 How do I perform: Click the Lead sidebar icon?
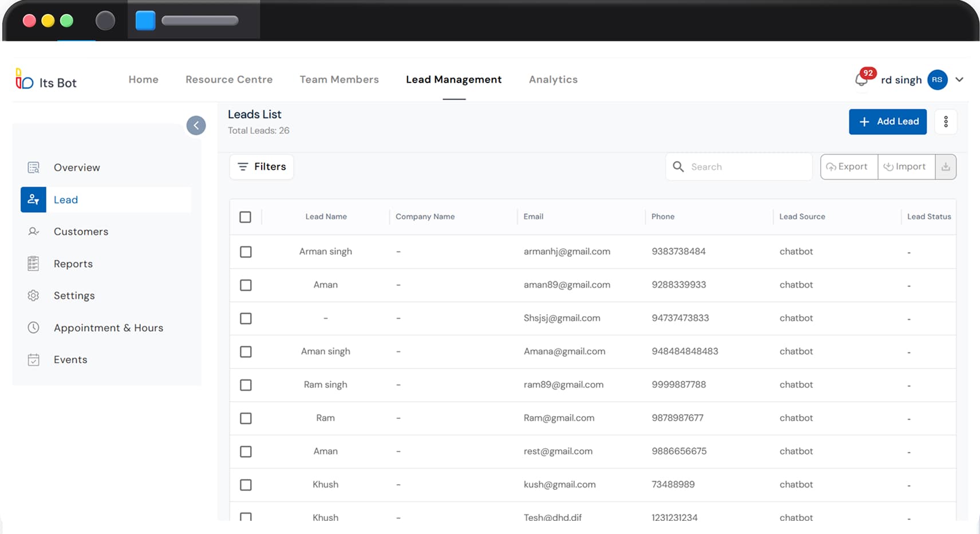tap(33, 199)
